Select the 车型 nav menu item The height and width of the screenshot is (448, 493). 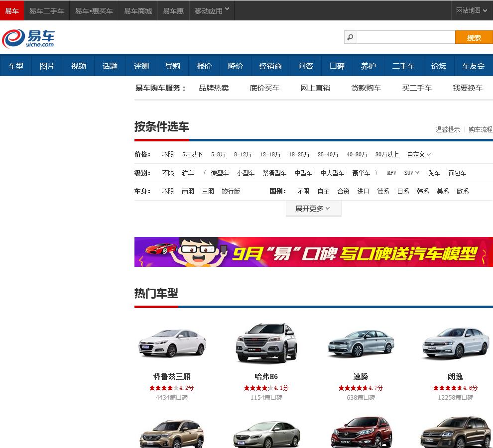tap(16, 66)
